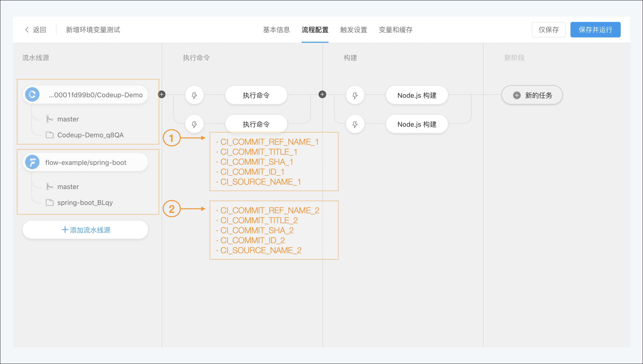Click 新的任务 to add task
The image size is (643, 364).
point(532,95)
